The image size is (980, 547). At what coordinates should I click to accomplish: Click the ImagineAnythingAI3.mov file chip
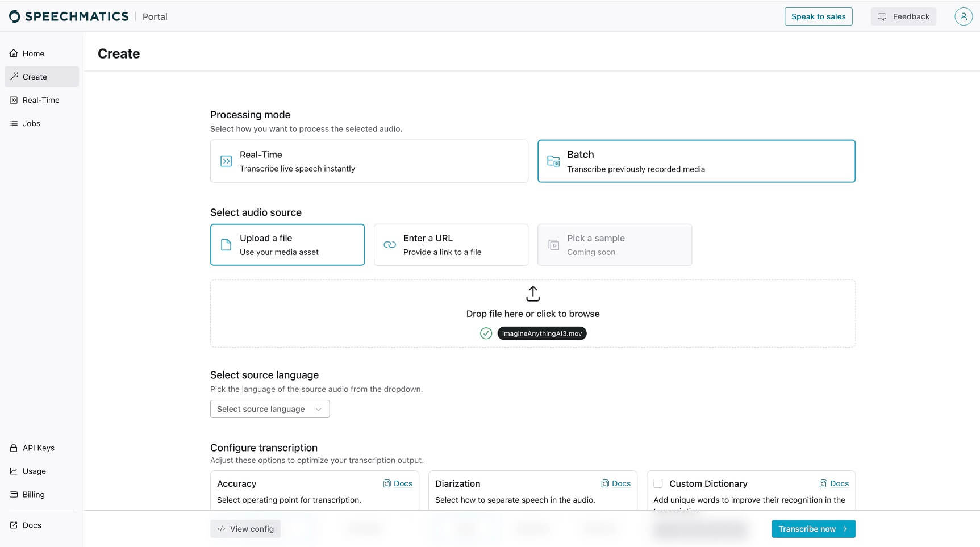pyautogui.click(x=541, y=333)
